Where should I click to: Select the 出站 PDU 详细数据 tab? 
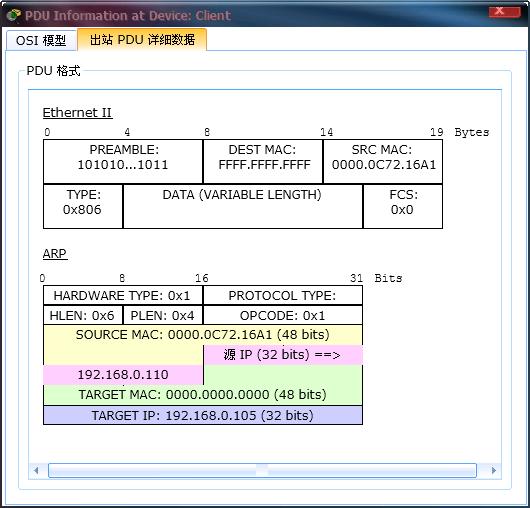click(x=142, y=40)
